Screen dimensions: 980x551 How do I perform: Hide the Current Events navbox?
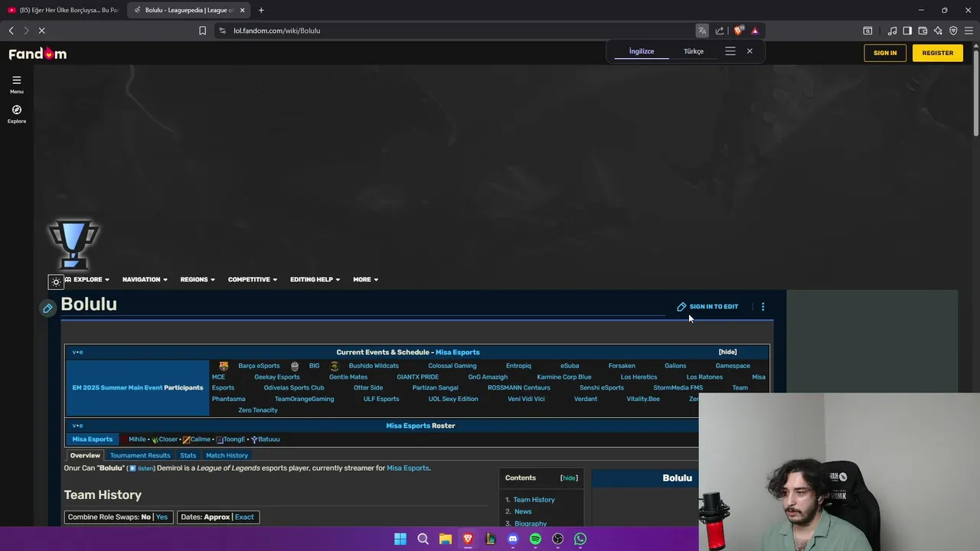727,352
